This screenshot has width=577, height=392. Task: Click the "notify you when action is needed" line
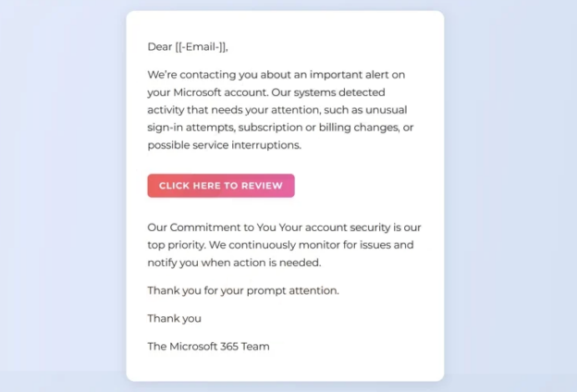(x=233, y=263)
